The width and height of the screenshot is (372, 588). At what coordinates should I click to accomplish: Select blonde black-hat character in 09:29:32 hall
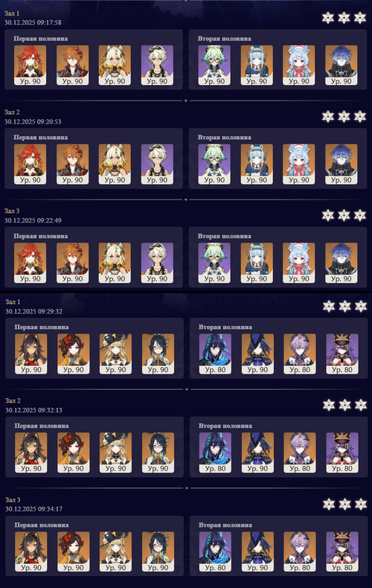tap(115, 354)
